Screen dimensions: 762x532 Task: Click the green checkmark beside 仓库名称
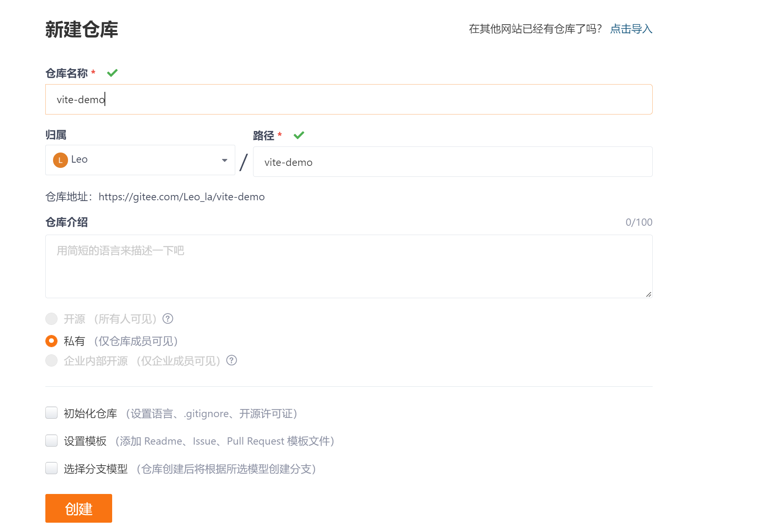[x=112, y=73]
